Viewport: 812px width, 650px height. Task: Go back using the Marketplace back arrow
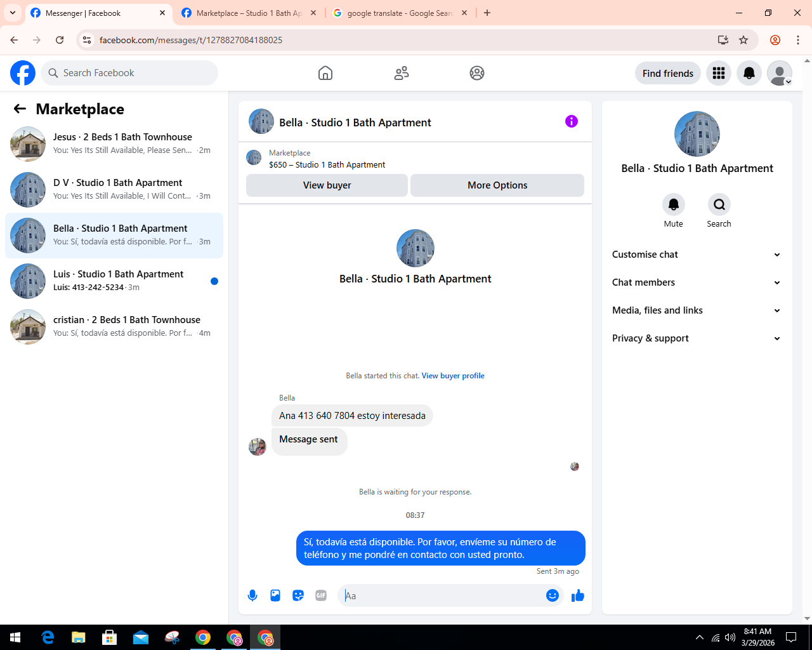click(20, 109)
